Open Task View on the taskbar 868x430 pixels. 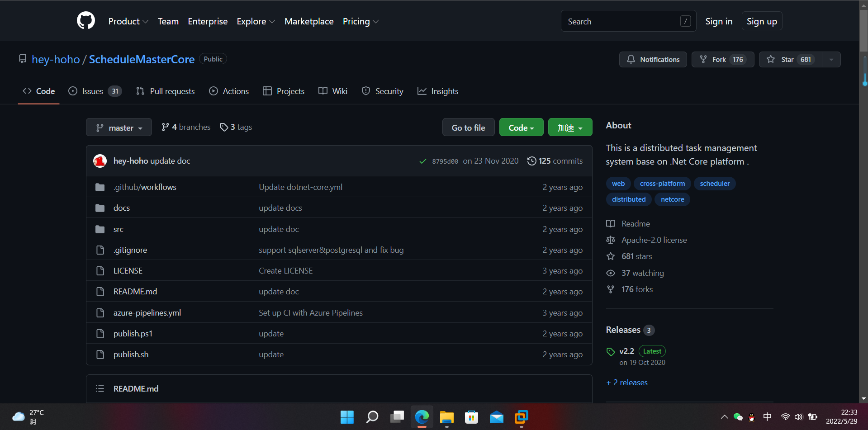pos(397,417)
